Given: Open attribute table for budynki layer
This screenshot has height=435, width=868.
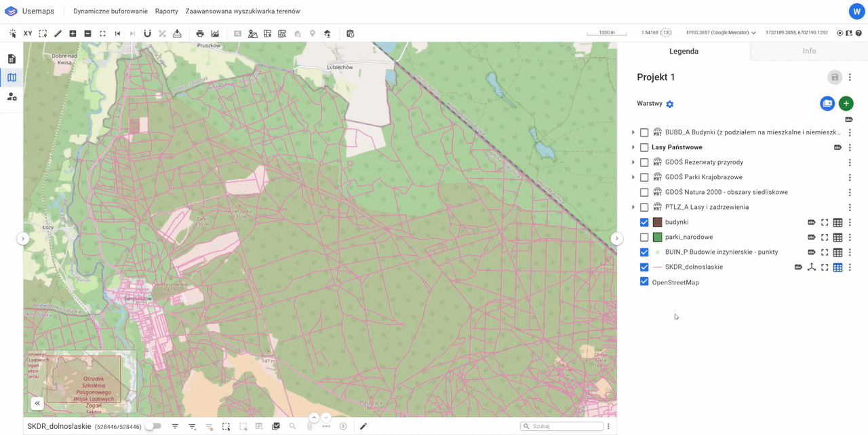Looking at the screenshot, I should (837, 223).
